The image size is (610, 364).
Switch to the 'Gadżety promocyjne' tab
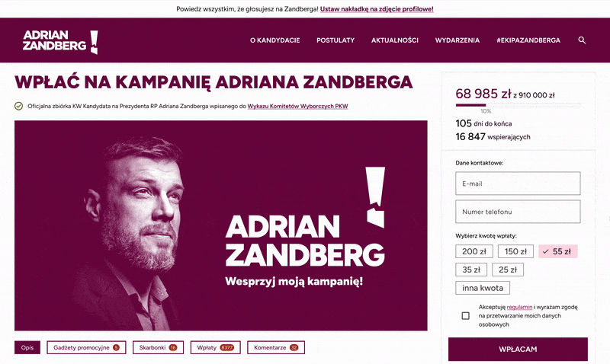point(86,347)
